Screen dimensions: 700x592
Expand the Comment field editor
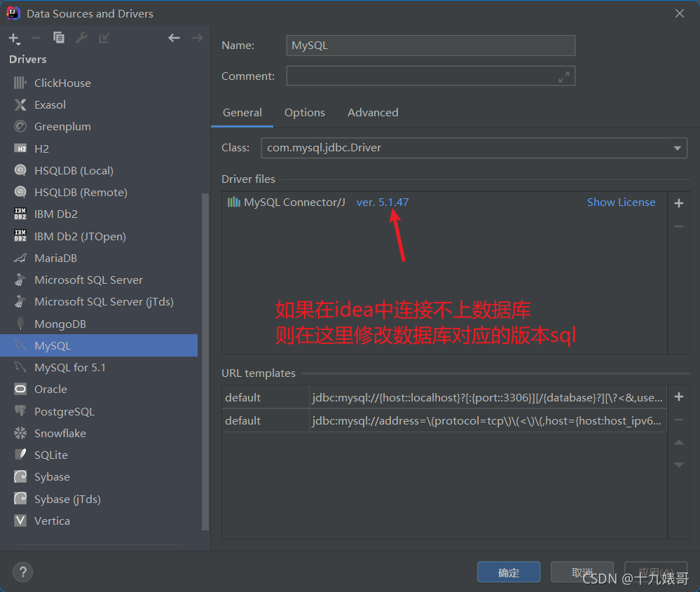(x=564, y=77)
